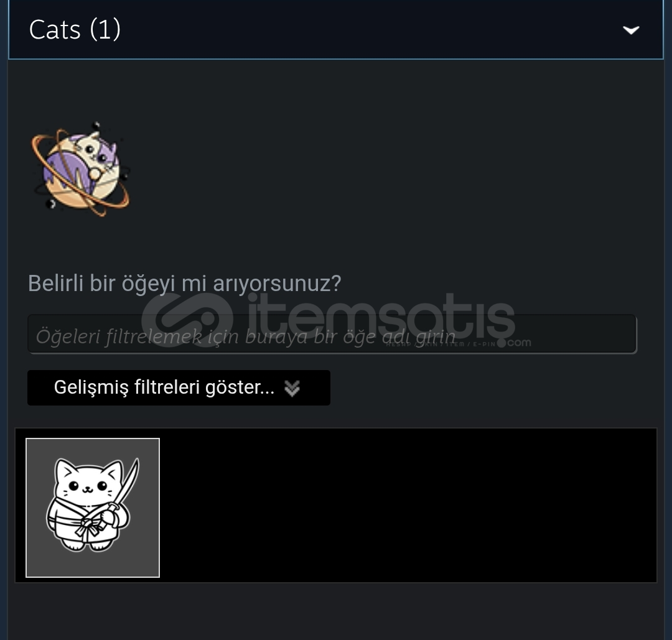This screenshot has height=640, width=672.
Task: Click the itemsatış watermark swirl logo
Action: point(187,320)
